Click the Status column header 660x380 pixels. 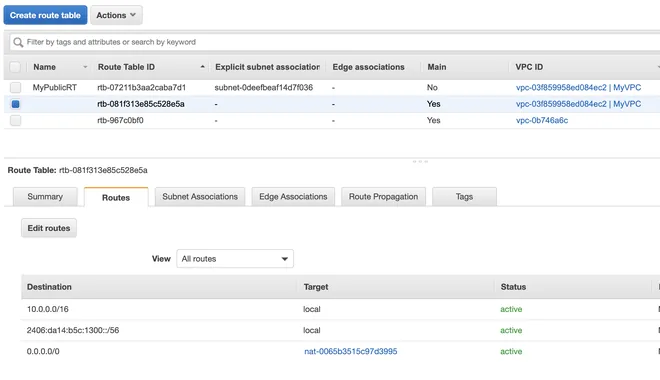point(513,287)
